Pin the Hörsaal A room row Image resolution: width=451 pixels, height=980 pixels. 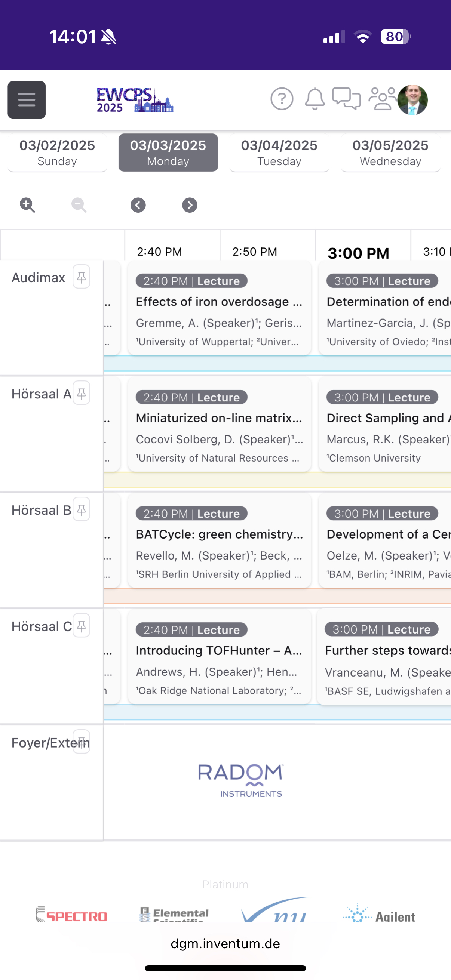pos(82,393)
